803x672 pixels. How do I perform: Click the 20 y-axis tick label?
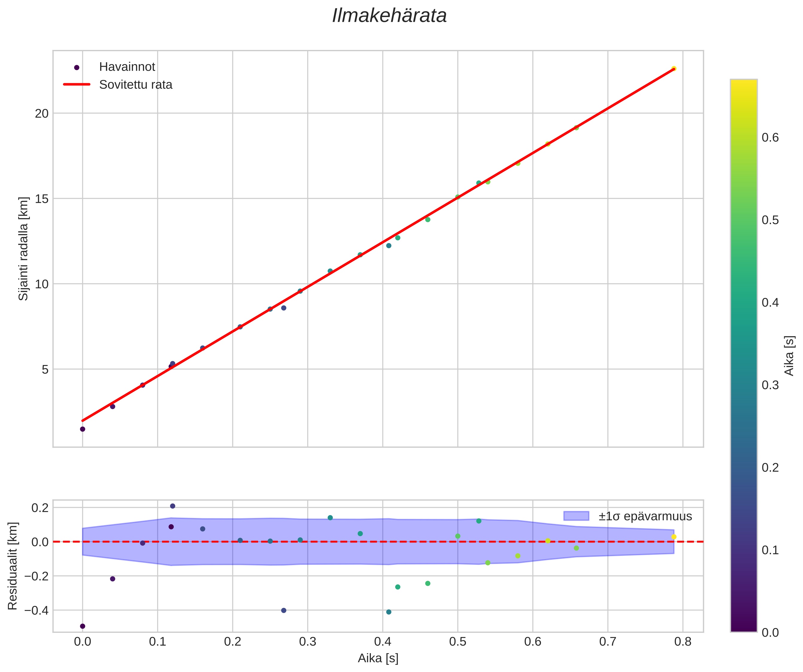pyautogui.click(x=42, y=114)
